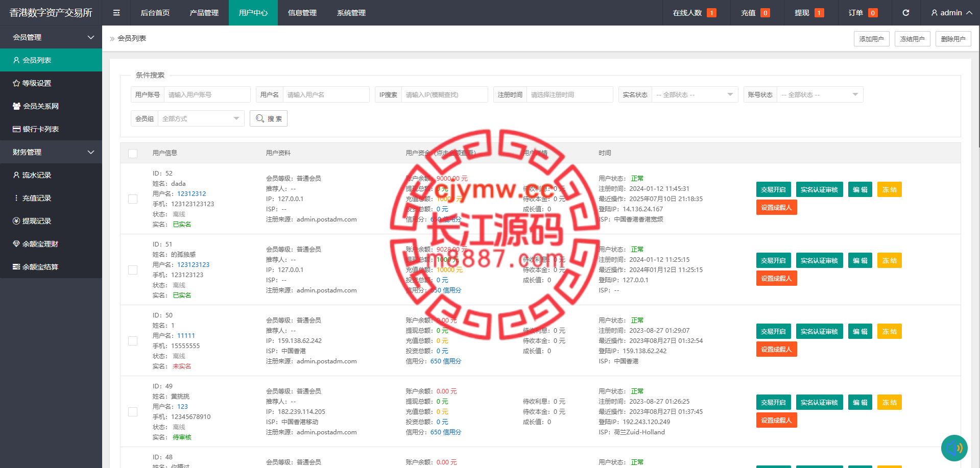
Task: Click 0.00 元 account balance for user 49
Action: tap(447, 391)
